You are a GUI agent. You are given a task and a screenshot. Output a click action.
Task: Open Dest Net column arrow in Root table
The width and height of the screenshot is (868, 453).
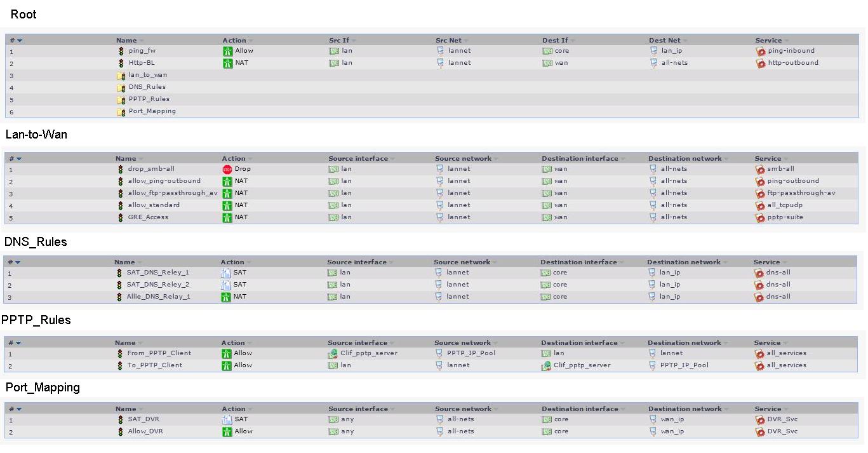point(686,41)
